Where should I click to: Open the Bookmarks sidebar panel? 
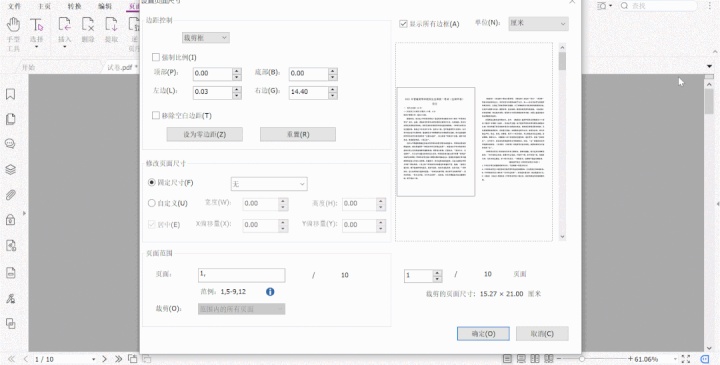10,94
